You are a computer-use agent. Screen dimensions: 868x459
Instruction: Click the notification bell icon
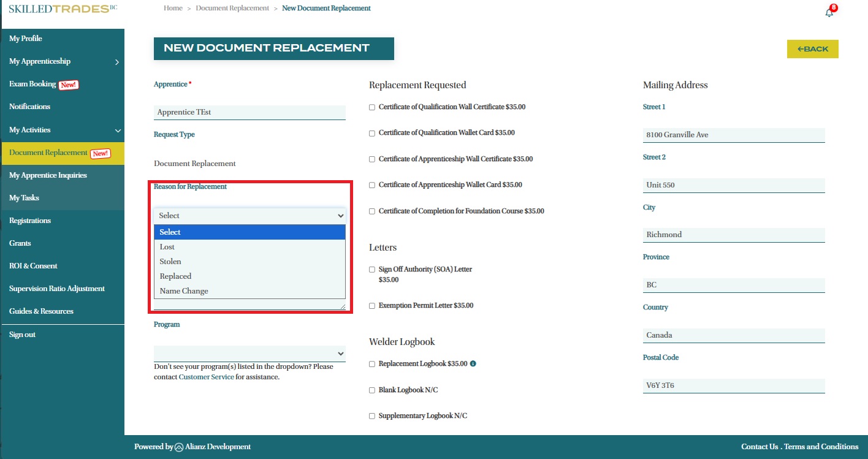click(829, 12)
